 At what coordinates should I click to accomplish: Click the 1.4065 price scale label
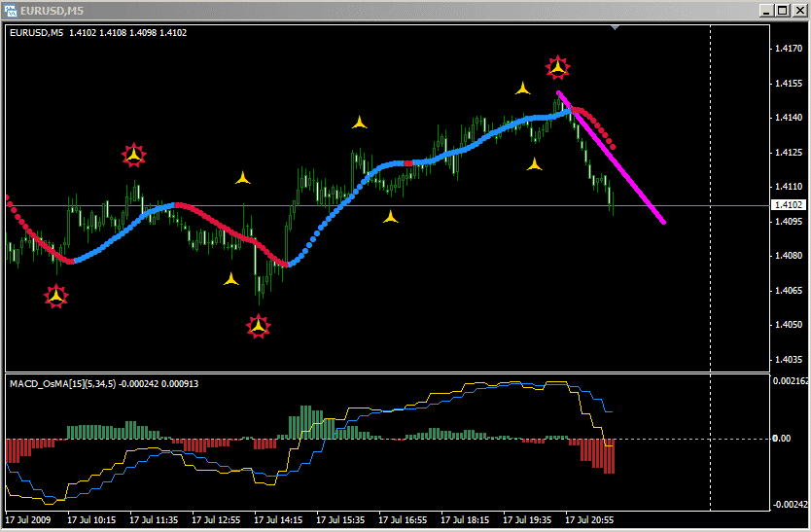point(789,291)
